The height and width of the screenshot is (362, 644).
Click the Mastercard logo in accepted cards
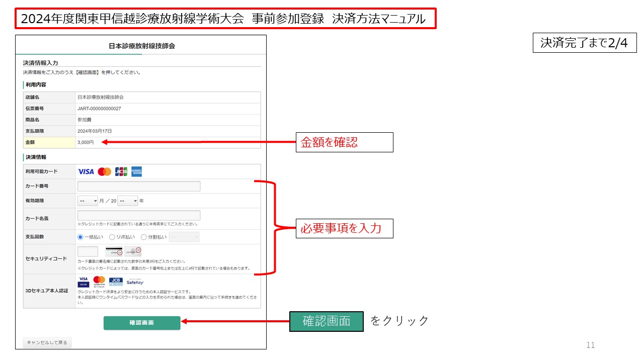point(105,172)
